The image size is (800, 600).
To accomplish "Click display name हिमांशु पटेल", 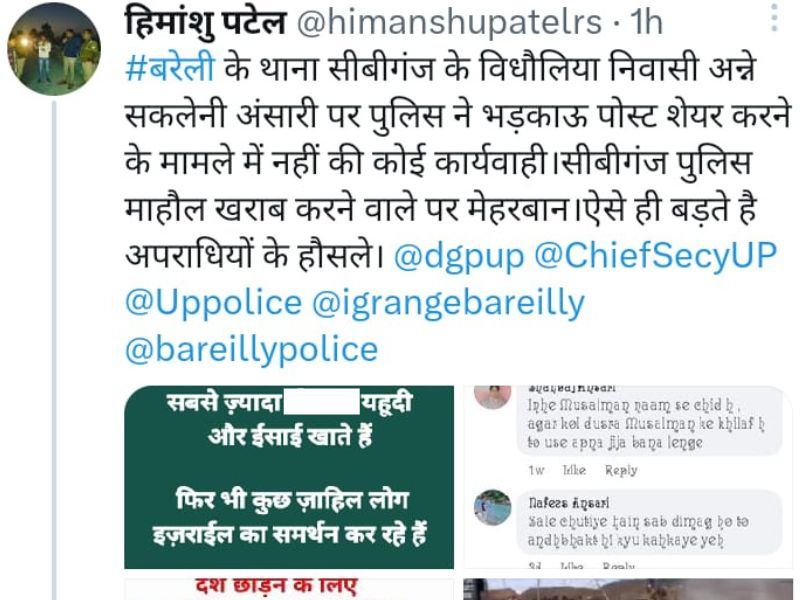I will pyautogui.click(x=205, y=22).
